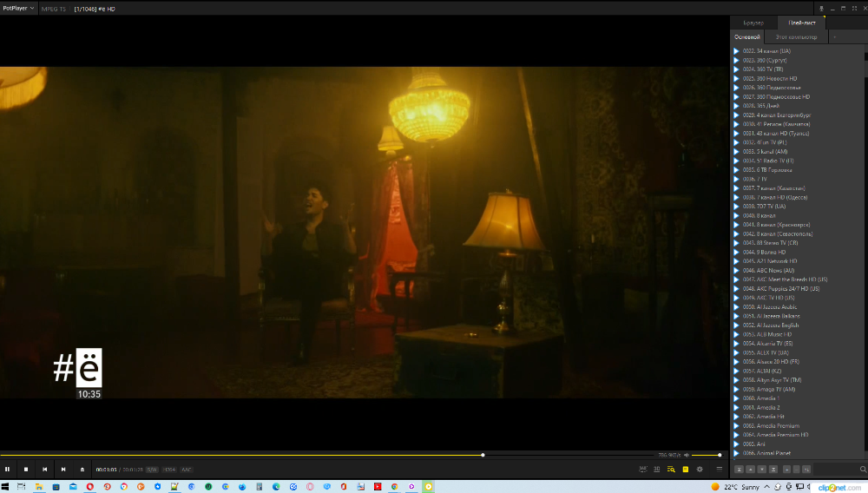The image size is (868, 493).
Task: Open the Windows Start menu
Action: click(x=5, y=487)
